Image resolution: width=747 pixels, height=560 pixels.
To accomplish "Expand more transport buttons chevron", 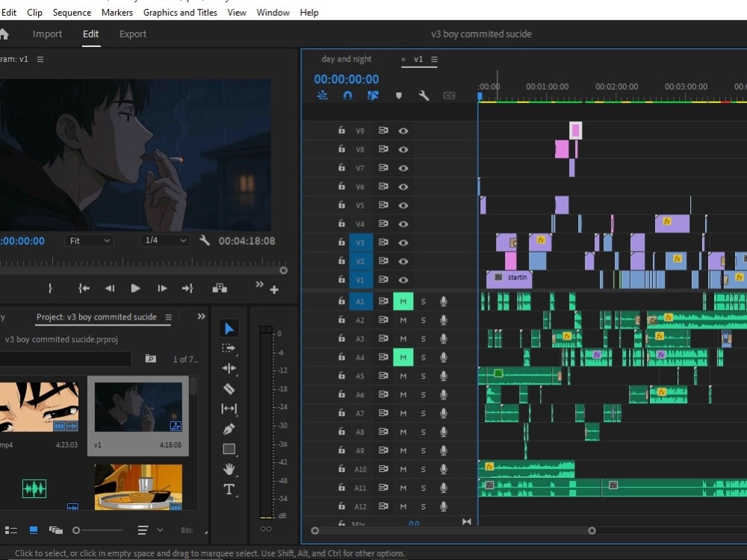I will pos(259,284).
